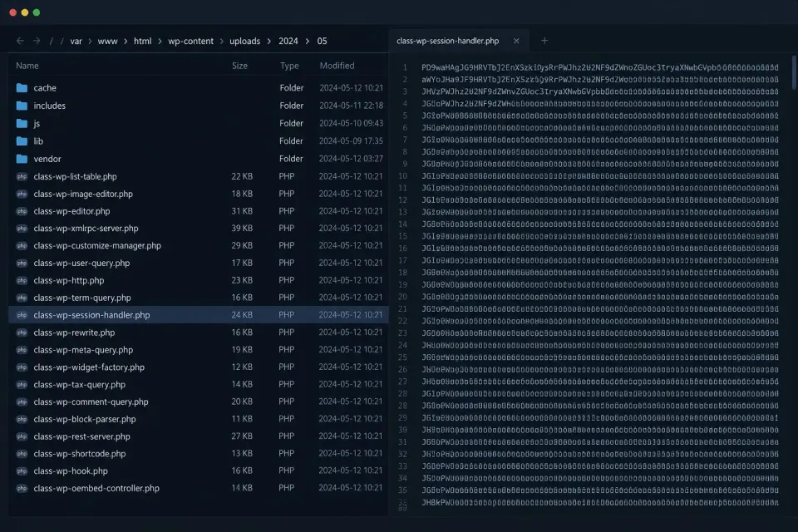
Task: Click editor line number 10
Action: click(402, 176)
